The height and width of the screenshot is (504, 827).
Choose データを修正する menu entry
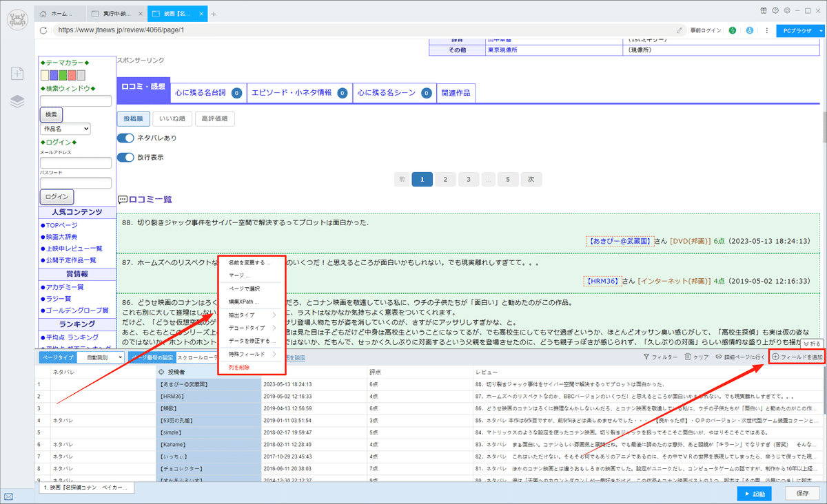coord(252,341)
